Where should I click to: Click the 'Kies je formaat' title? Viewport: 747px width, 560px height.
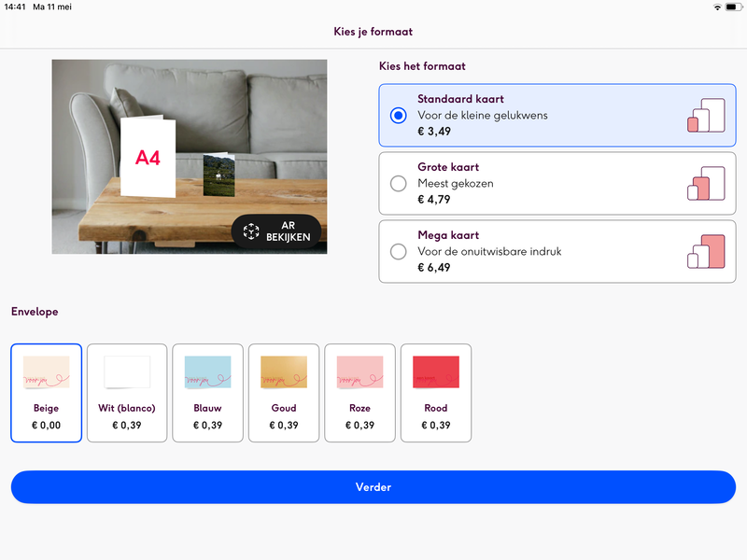pyautogui.click(x=373, y=32)
